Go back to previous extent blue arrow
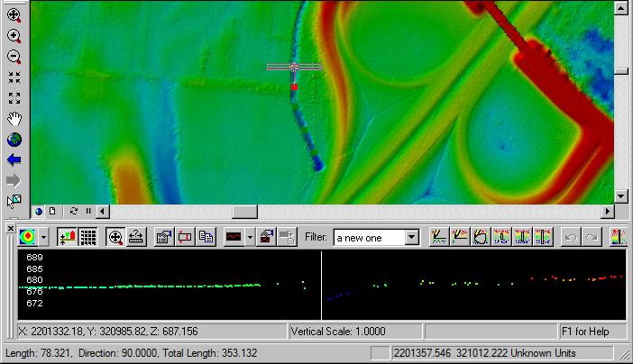Screen dimensions: 633x364 14,160
